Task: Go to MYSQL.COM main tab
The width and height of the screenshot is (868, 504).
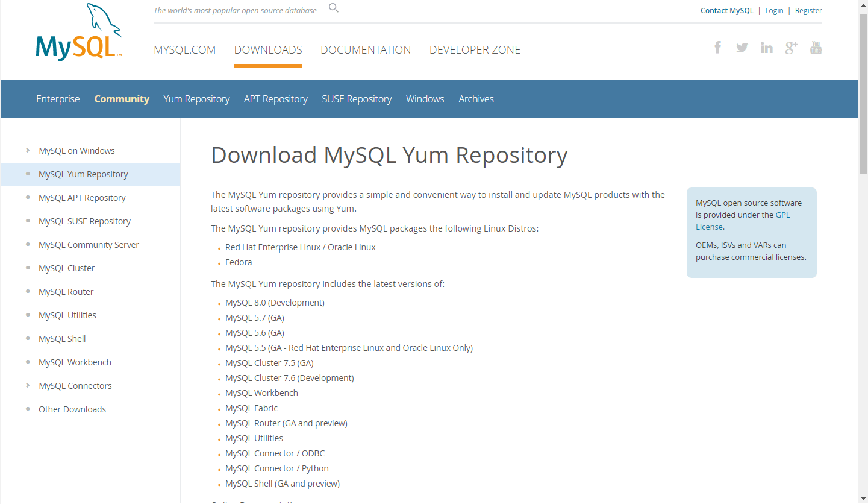Action: 185,50
